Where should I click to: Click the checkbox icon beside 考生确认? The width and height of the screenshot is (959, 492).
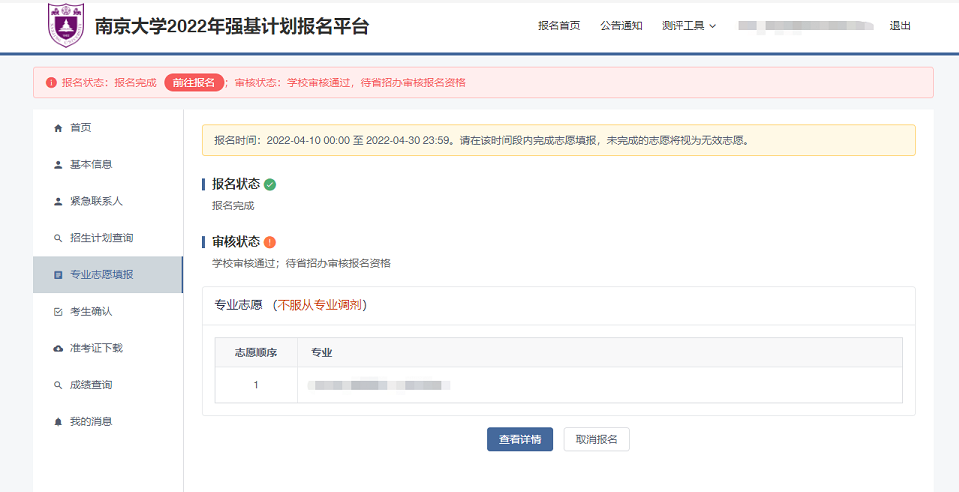[58, 312]
